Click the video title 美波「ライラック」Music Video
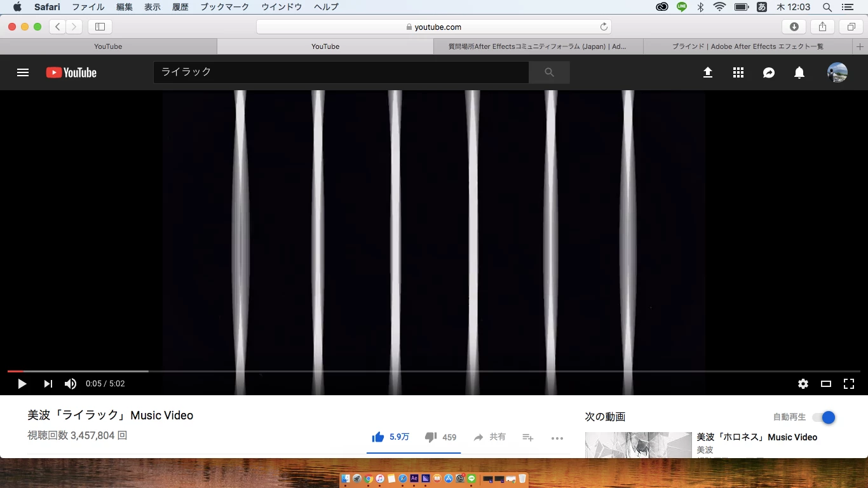Viewport: 868px width, 488px height. pos(111,416)
